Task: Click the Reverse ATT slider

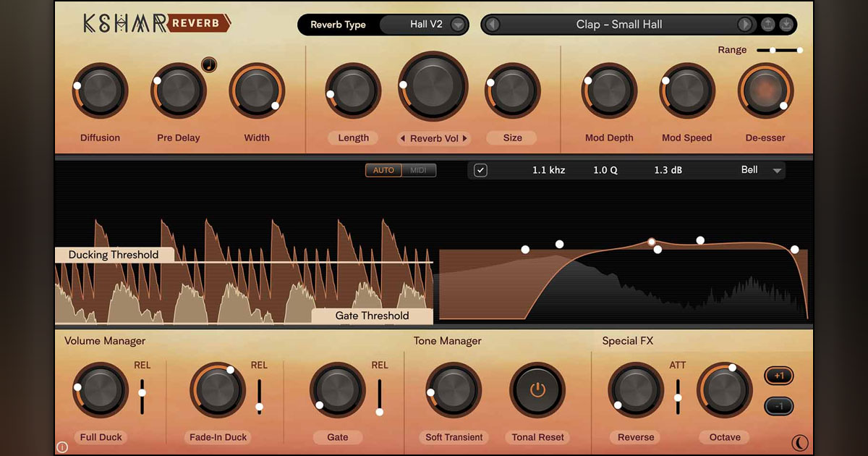Action: click(x=678, y=396)
